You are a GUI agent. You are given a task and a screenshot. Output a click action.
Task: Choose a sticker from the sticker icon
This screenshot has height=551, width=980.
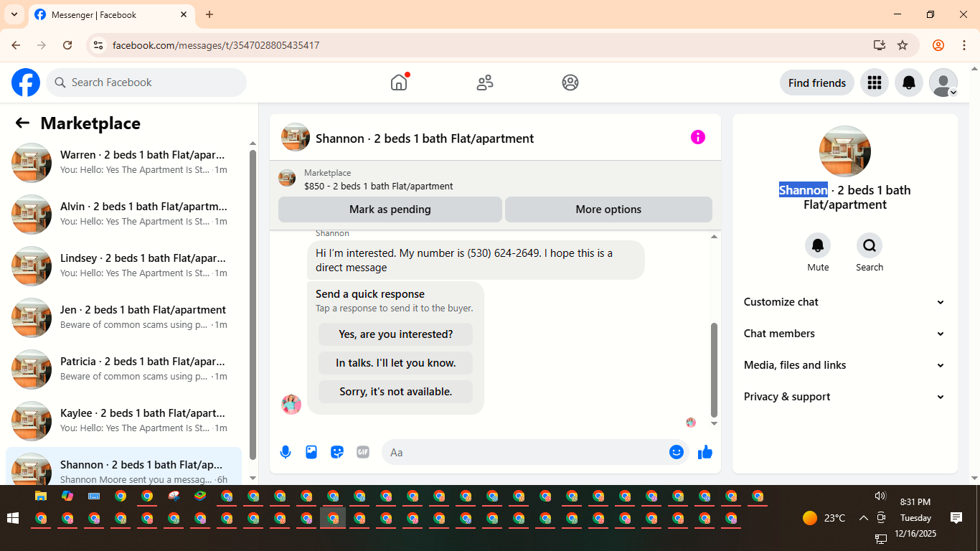click(x=337, y=452)
